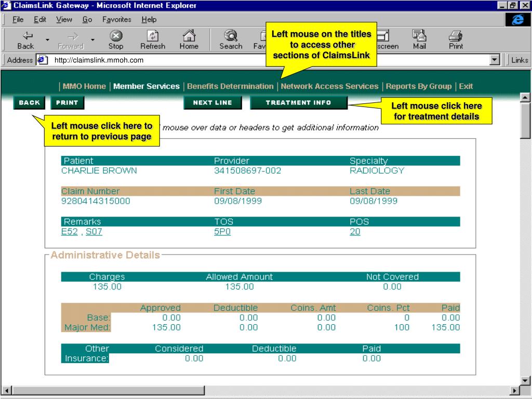The image size is (532, 399).
Task: Open Benefits Determination section
Action: click(x=230, y=86)
